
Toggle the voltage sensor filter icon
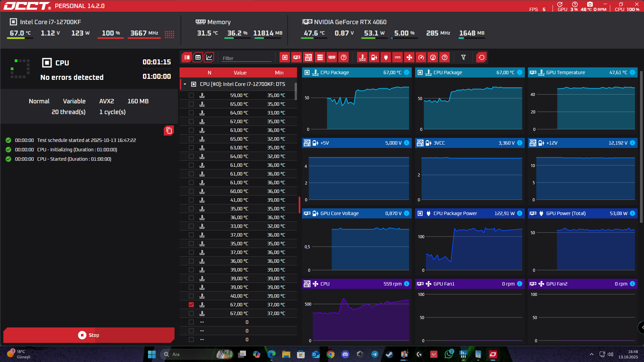(x=374, y=57)
